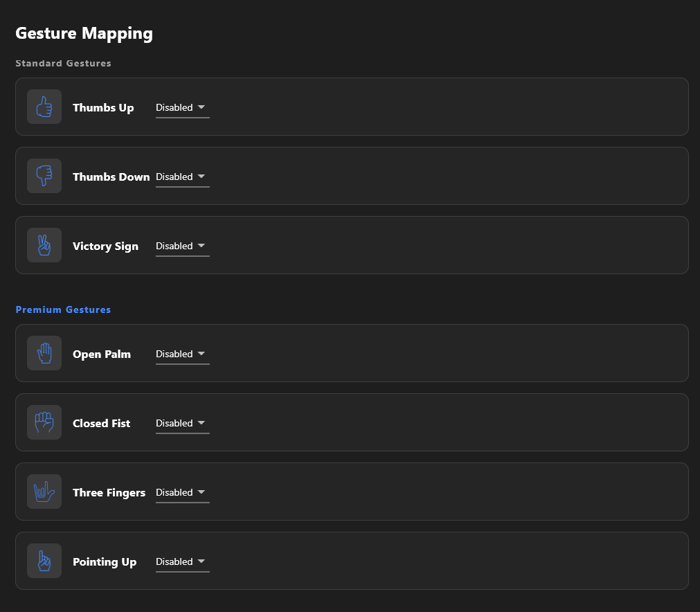Screen dimensions: 700x612
Task: Click the Standard Gestures section label
Action: click(63, 64)
